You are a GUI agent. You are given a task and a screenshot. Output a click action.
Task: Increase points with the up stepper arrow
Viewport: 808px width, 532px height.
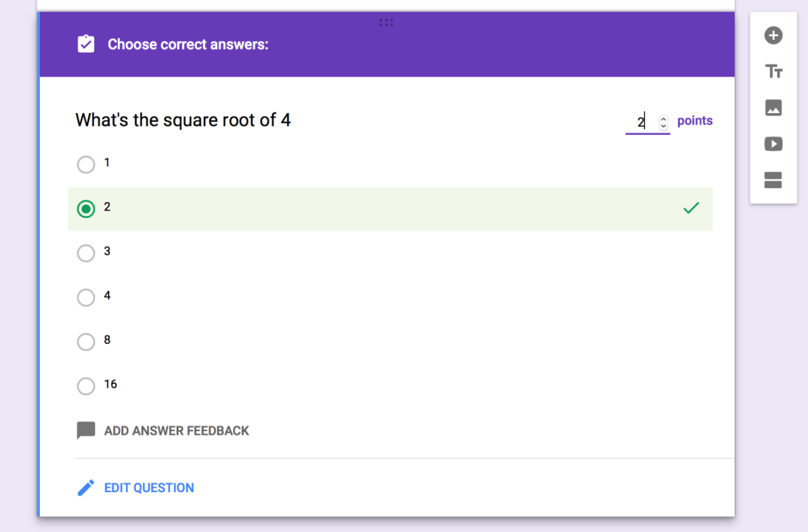point(663,117)
